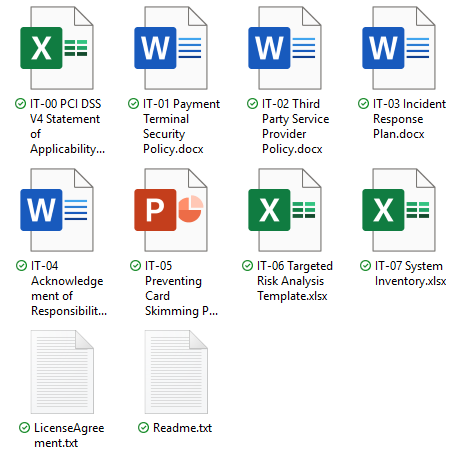Select the LicenseAgreement text file icon
This screenshot has width=463, height=463.
click(62, 372)
